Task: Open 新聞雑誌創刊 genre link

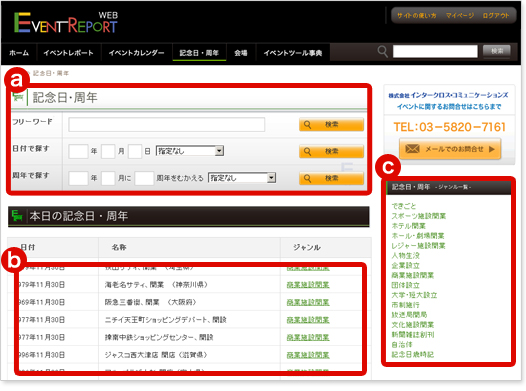Action: click(x=413, y=335)
